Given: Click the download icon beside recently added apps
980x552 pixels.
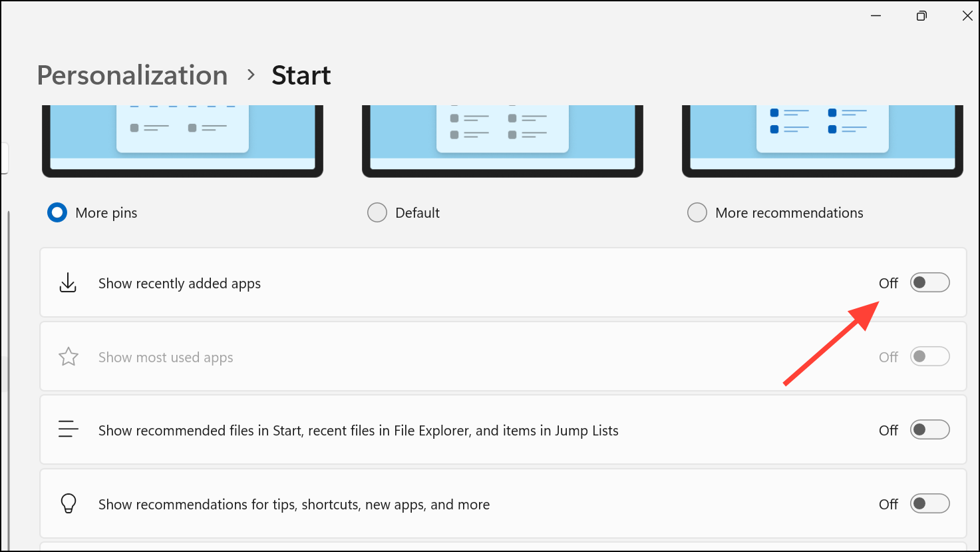Looking at the screenshot, I should (68, 283).
